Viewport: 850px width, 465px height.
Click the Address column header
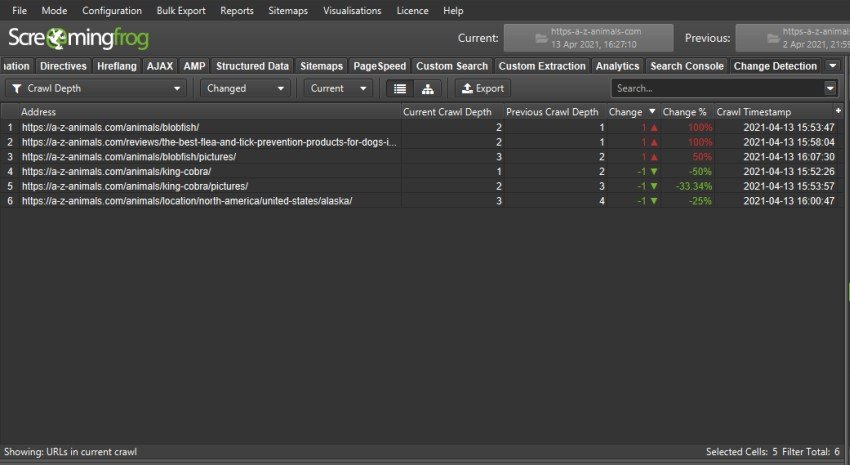[38, 112]
